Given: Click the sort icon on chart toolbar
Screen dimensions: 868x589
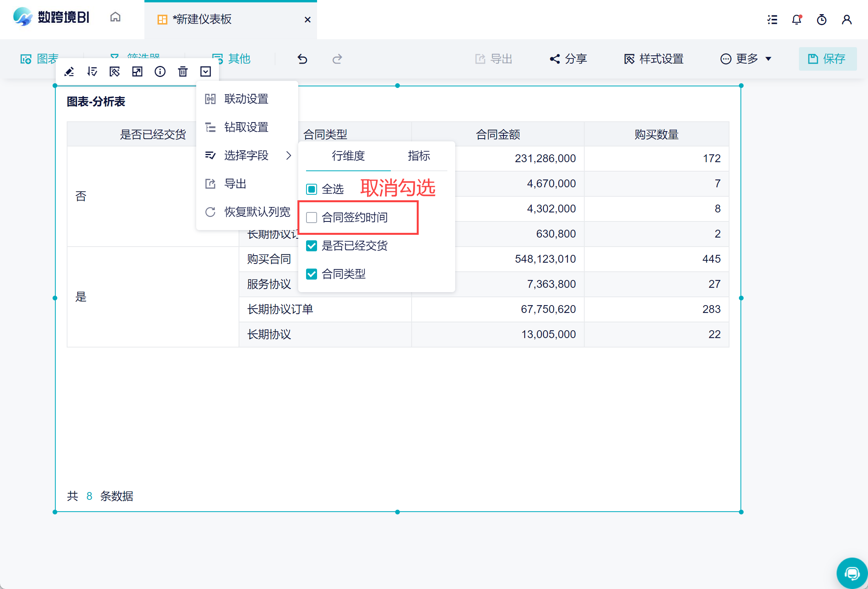Looking at the screenshot, I should pos(92,71).
